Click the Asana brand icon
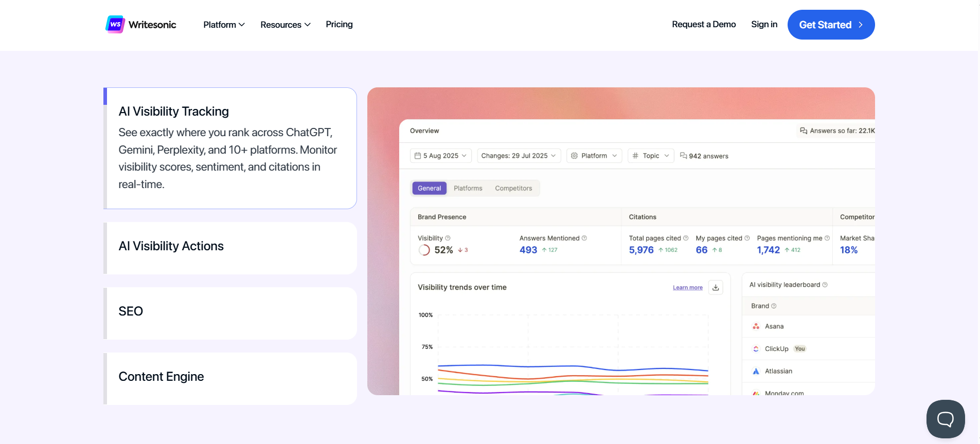The image size is (980, 444). pos(756,326)
